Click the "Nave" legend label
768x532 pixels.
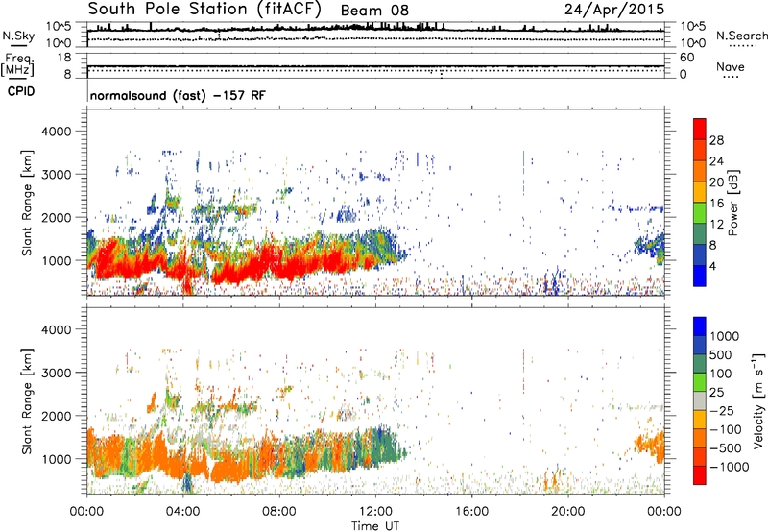click(x=731, y=66)
